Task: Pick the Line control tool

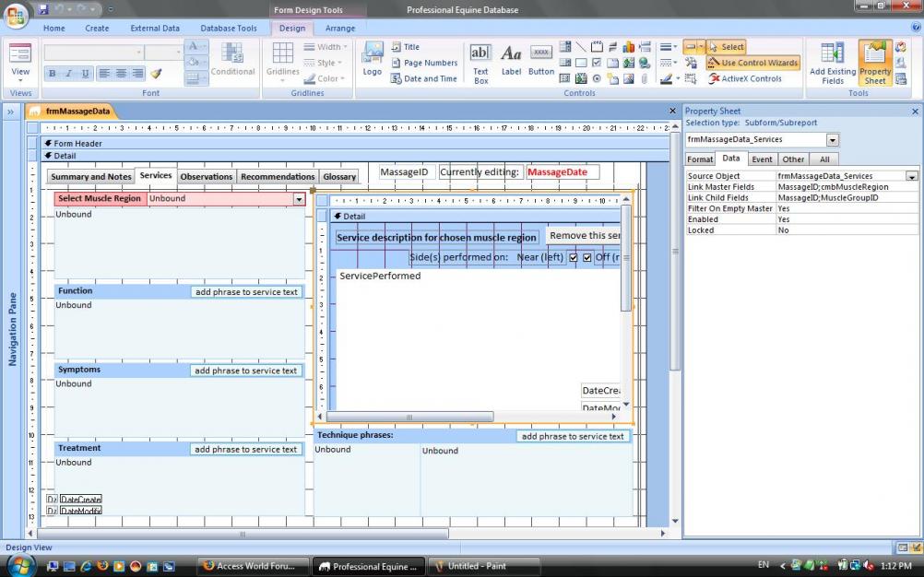Action: 581,46
